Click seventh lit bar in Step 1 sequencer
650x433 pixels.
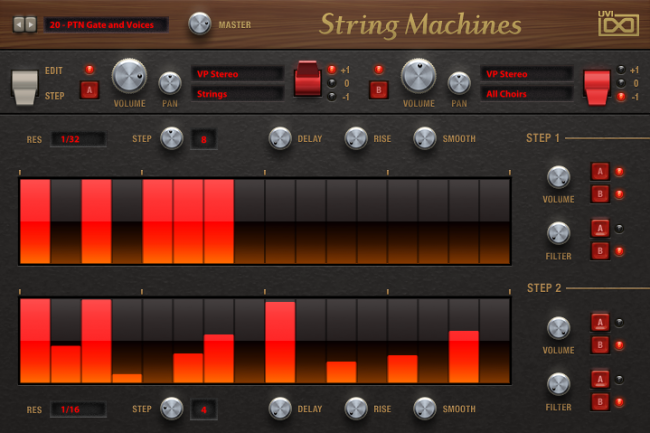pos(219,221)
